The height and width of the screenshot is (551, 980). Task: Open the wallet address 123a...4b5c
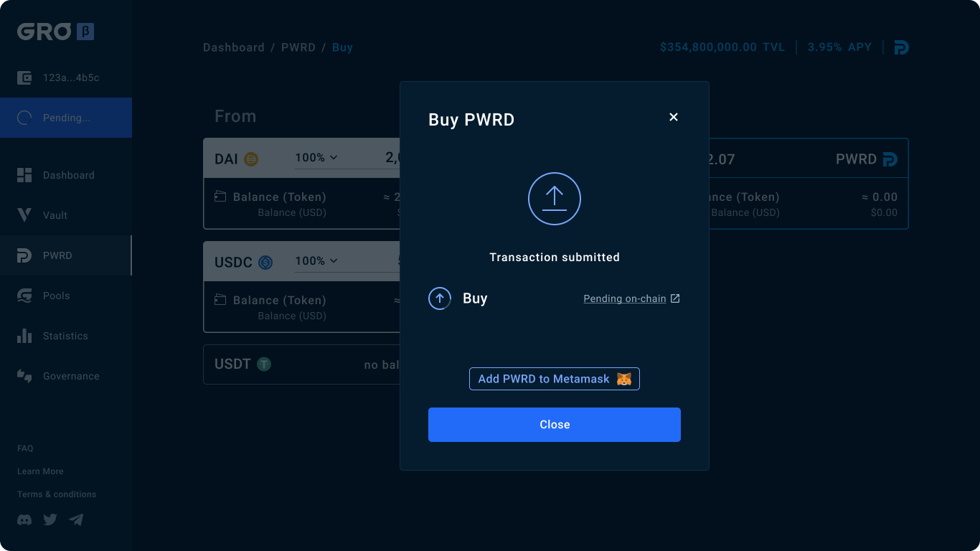point(71,77)
